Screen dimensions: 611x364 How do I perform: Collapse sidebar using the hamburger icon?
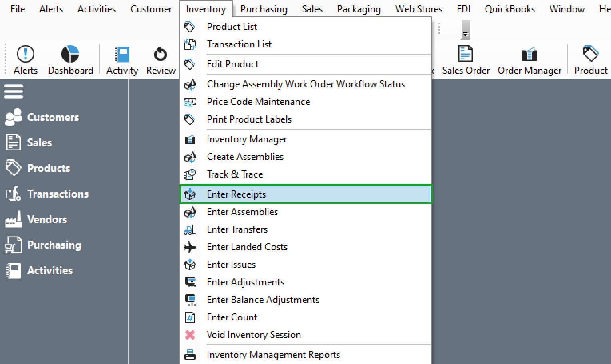click(x=14, y=91)
